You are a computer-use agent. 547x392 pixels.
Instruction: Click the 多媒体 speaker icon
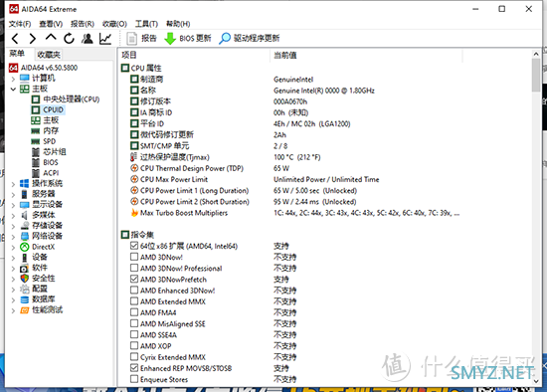tap(25, 215)
